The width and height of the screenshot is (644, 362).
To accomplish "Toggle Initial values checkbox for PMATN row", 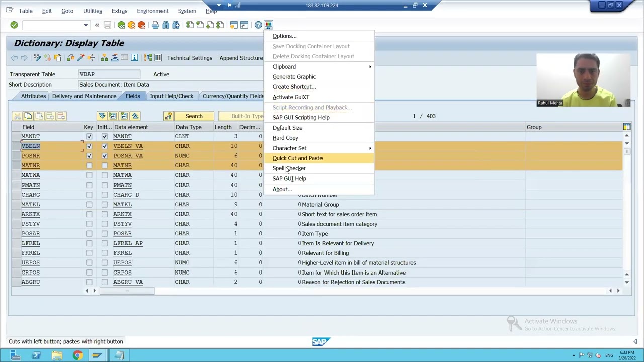I will [104, 185].
